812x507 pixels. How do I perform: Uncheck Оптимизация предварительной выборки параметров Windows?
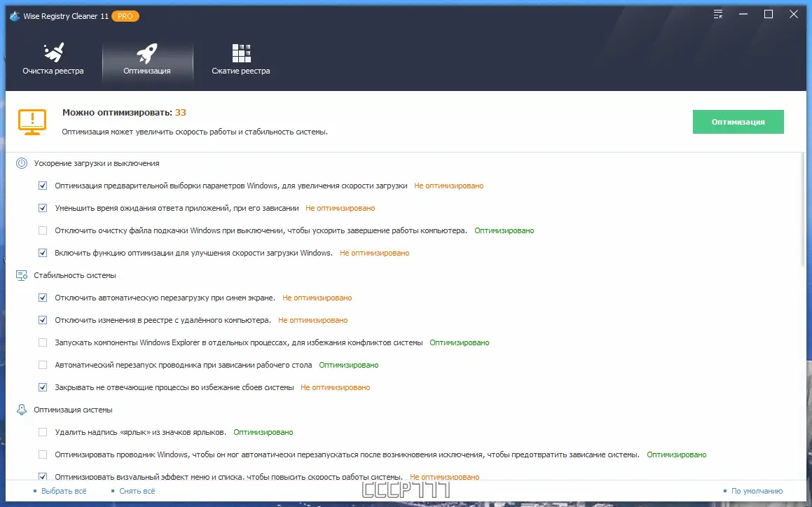pos(43,186)
